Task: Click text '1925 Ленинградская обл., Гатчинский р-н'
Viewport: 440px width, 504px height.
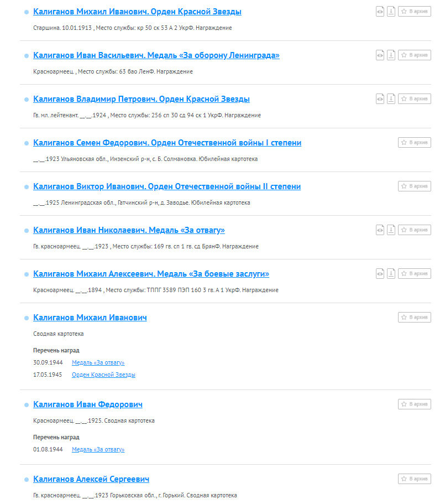Action: (142, 203)
